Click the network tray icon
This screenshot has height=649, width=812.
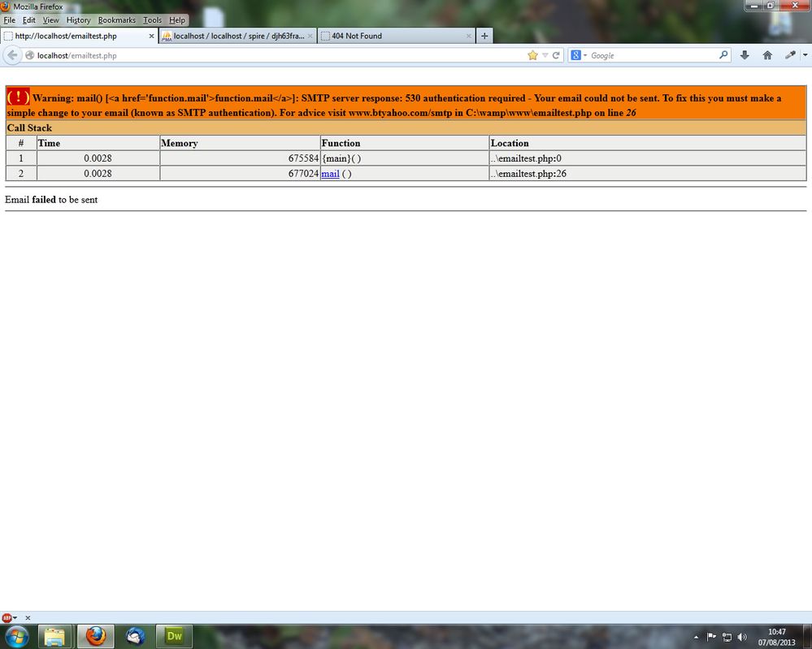click(727, 637)
